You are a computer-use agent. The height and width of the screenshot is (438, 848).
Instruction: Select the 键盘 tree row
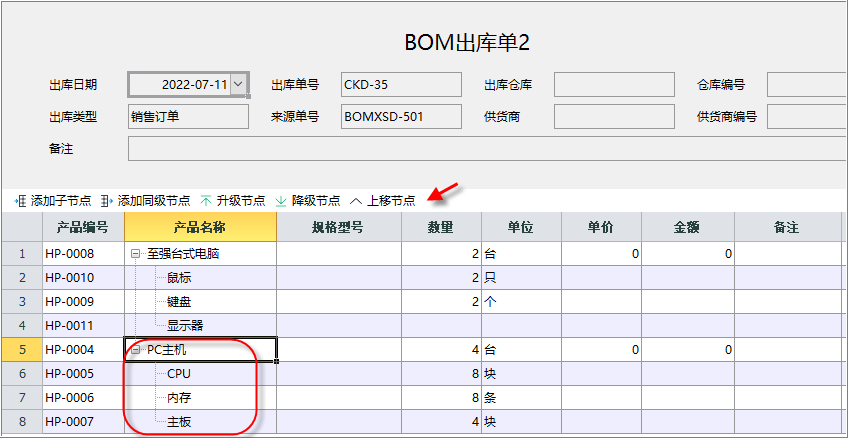pyautogui.click(x=179, y=302)
